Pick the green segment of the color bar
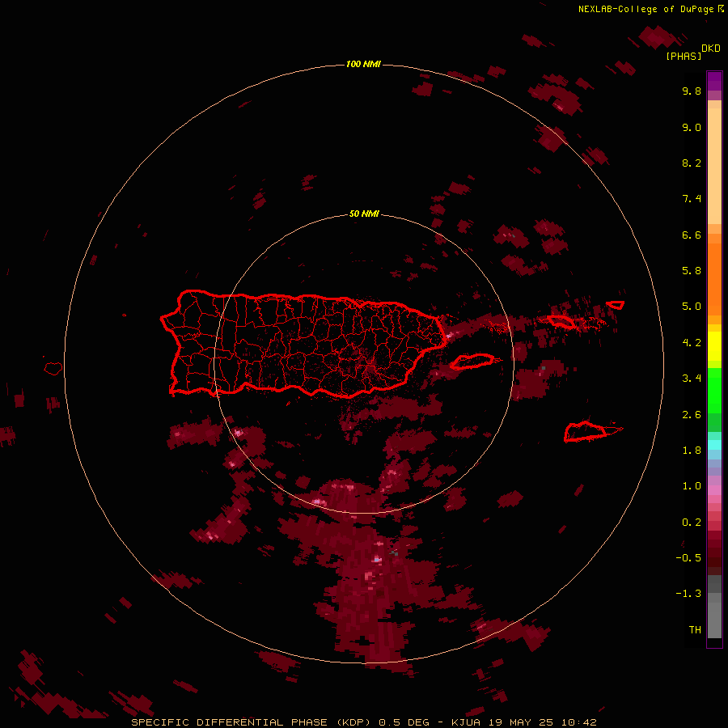This screenshot has height=728, width=728. point(714,390)
